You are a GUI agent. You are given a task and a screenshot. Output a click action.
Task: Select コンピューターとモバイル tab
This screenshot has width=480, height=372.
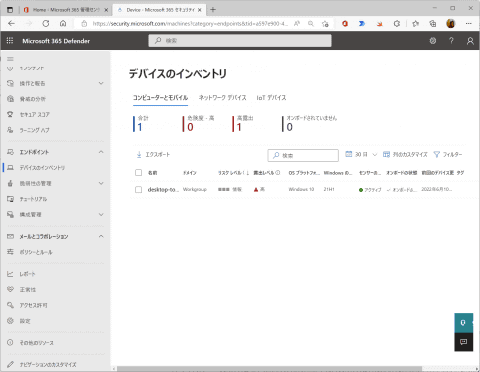(x=160, y=98)
